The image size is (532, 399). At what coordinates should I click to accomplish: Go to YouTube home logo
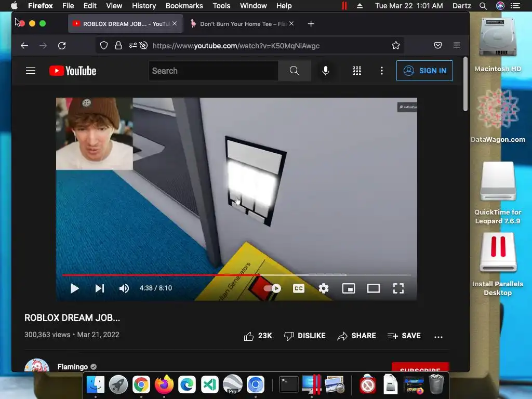[x=73, y=71]
